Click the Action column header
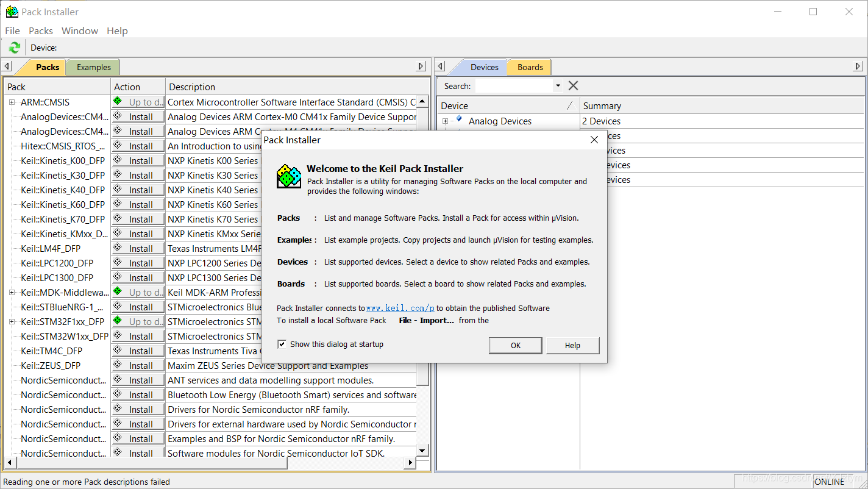The image size is (868, 489). tap(138, 87)
